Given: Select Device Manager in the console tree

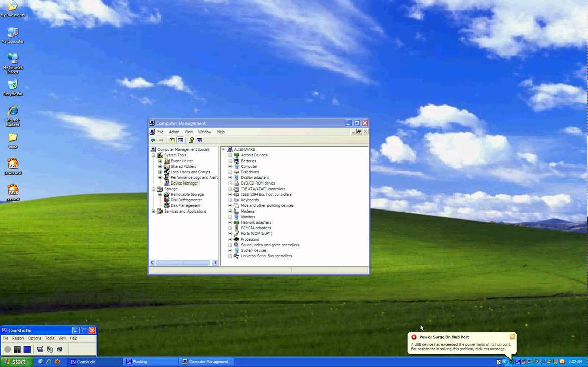Looking at the screenshot, I should [184, 183].
